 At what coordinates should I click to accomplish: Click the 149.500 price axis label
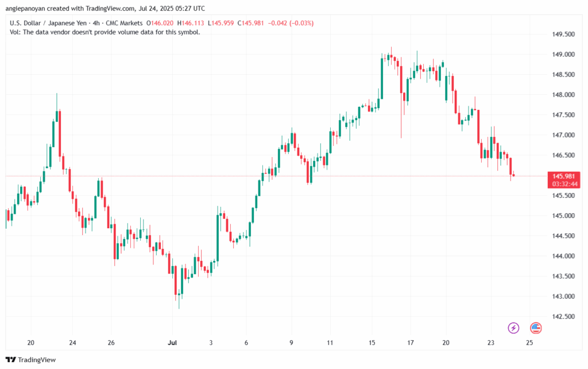point(563,34)
